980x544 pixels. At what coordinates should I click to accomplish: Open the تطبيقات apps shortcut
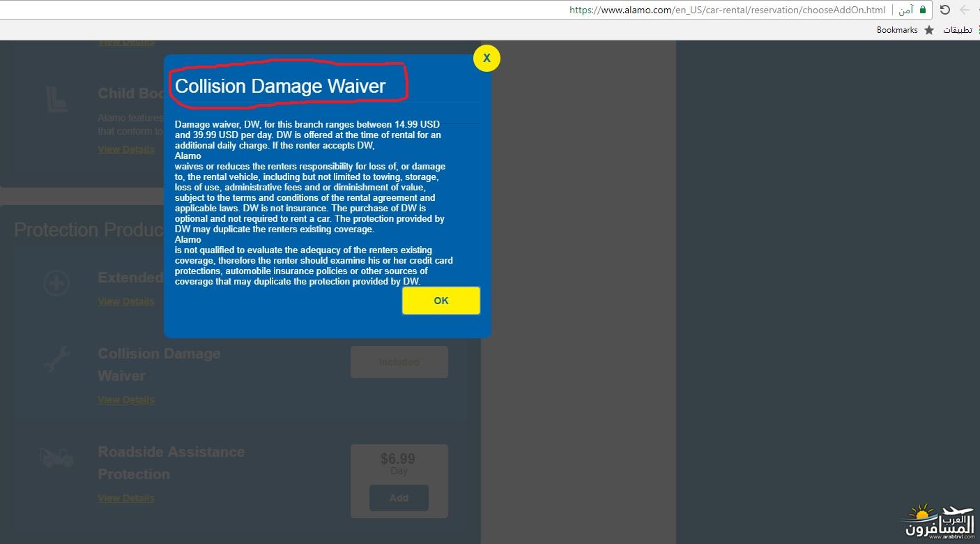click(x=958, y=30)
